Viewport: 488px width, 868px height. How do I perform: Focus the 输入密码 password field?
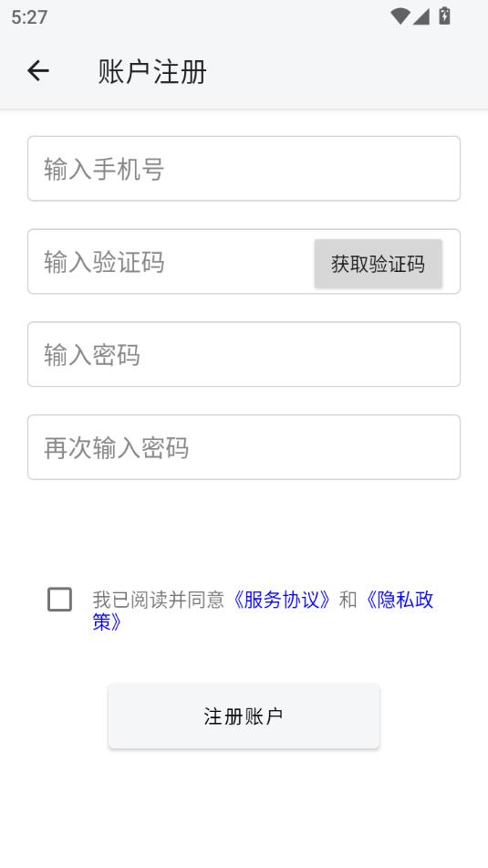[x=244, y=354]
